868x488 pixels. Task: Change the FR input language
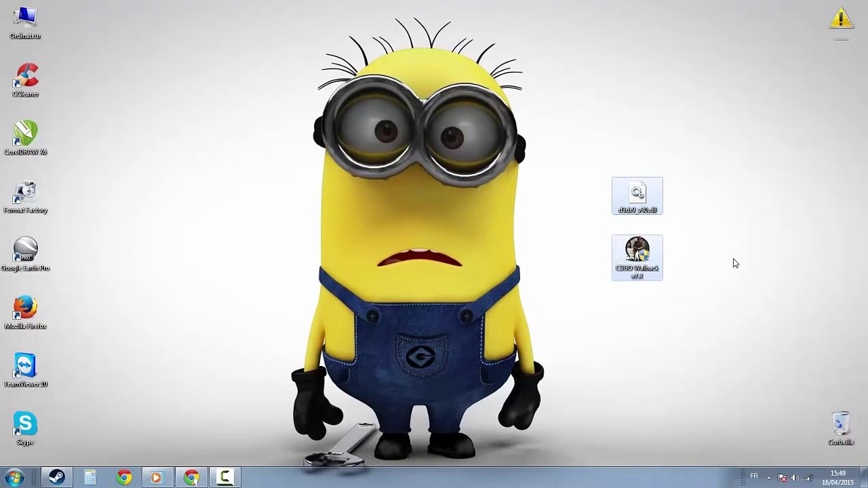pyautogui.click(x=753, y=476)
